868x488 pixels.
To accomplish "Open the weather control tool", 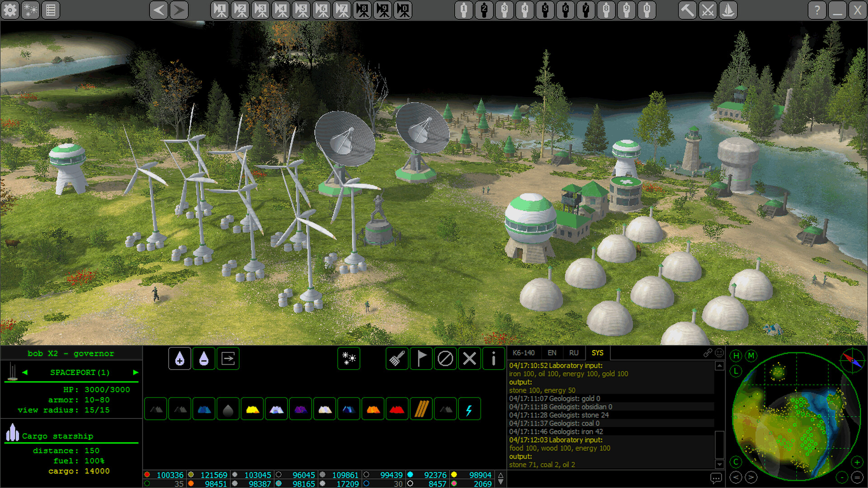I will pyautogui.click(x=349, y=358).
